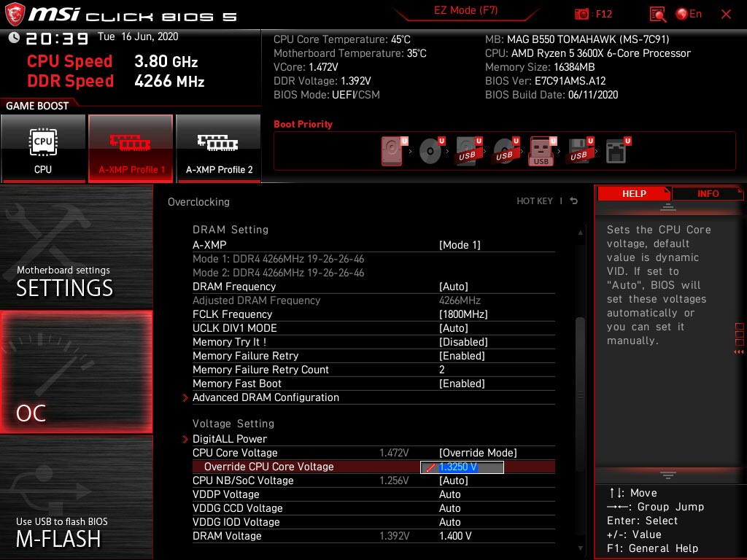Viewport: 747px width, 560px height.
Task: Toggle A-XMP Profile 2
Action: (219, 149)
